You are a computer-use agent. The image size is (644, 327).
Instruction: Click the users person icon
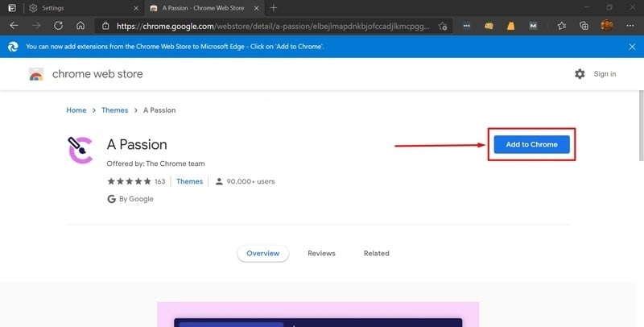pyautogui.click(x=219, y=181)
